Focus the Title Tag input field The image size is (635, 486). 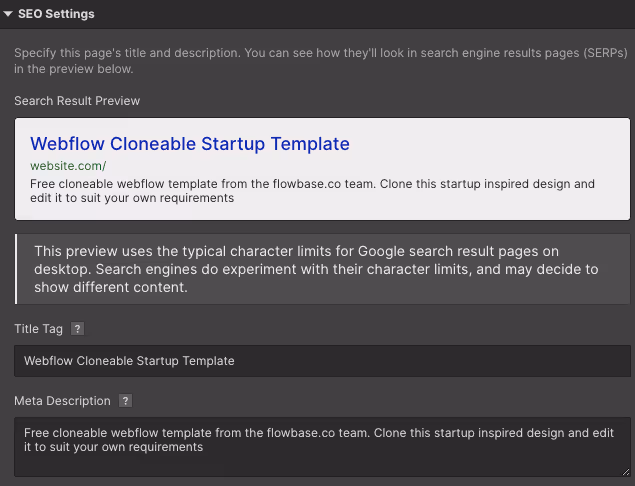(322, 361)
